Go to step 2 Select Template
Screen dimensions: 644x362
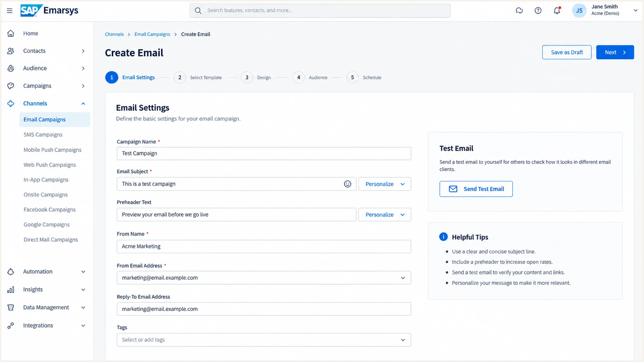198,77
